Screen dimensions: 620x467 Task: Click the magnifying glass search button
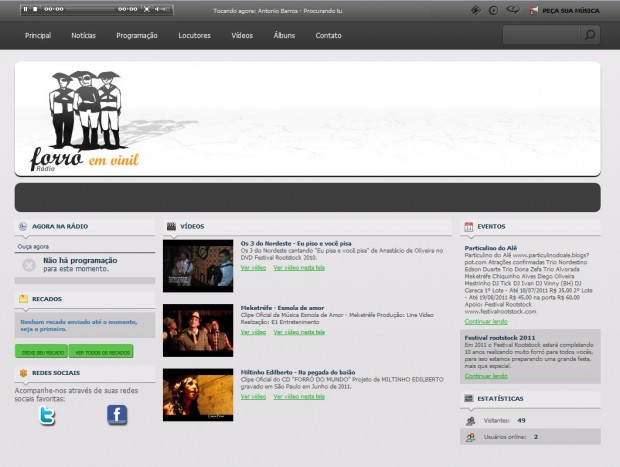tap(590, 35)
